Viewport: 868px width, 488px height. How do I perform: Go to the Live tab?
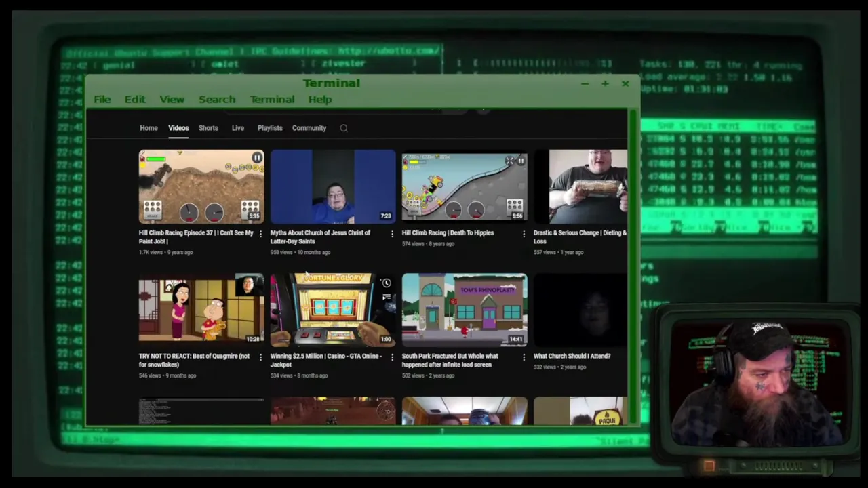pos(238,128)
